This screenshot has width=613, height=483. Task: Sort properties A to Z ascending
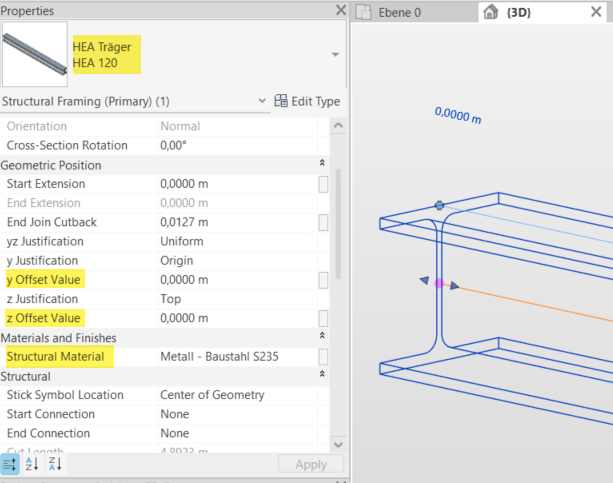point(32,464)
